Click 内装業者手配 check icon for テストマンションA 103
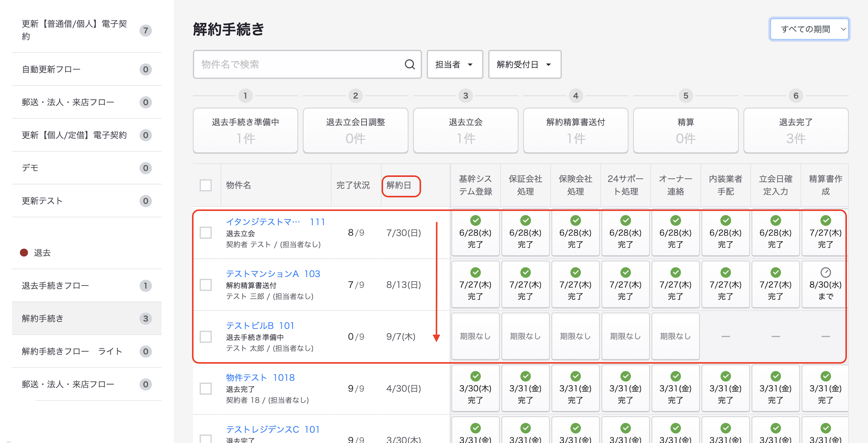868x443 pixels. (725, 272)
